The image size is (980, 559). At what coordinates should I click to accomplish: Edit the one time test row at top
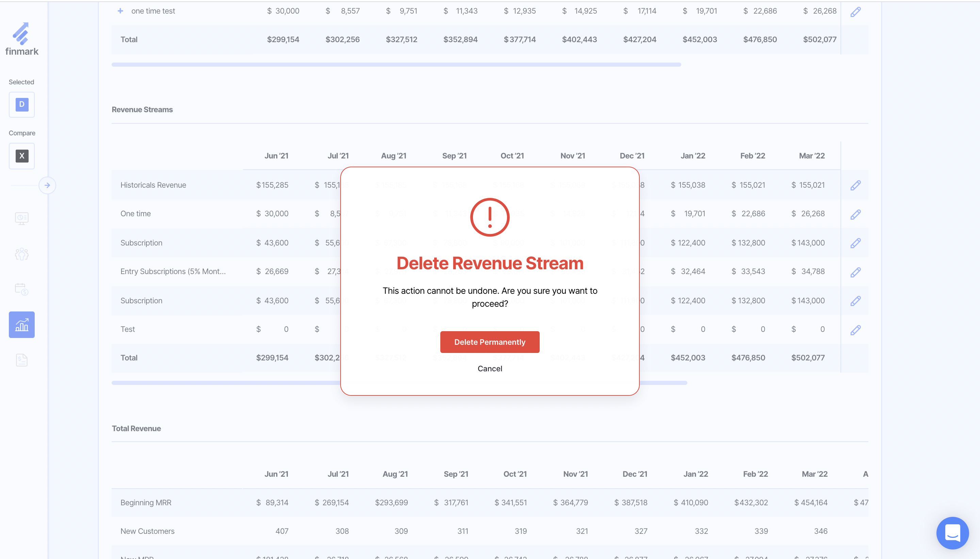point(855,12)
